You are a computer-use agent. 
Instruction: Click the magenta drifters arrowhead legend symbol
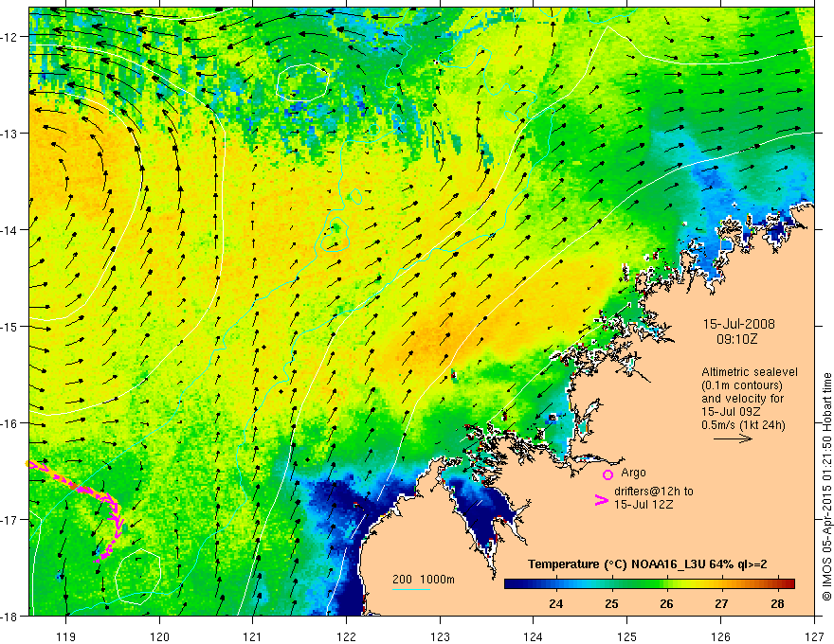point(601,500)
